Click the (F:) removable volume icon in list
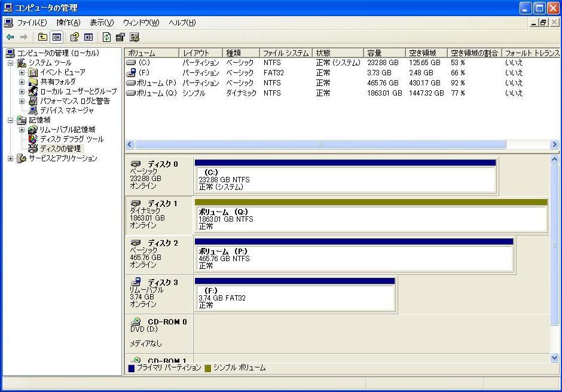562x392 pixels. tap(131, 72)
